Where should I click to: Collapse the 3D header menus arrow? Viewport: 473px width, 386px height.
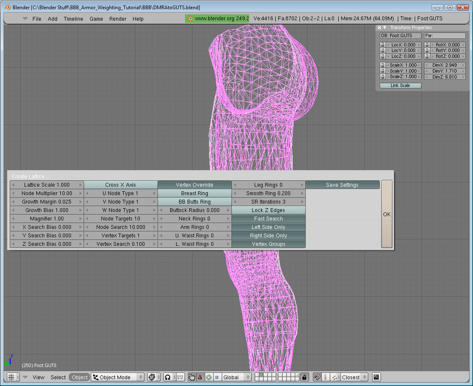coord(25,377)
